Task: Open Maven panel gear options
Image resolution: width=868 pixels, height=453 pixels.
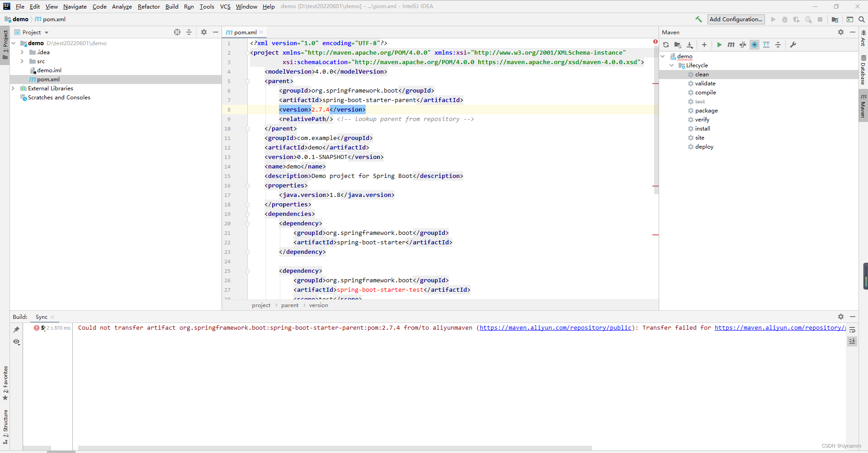Action: click(x=841, y=32)
